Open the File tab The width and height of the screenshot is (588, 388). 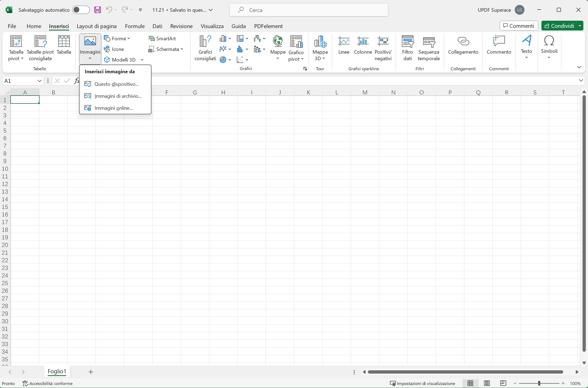[x=12, y=26]
